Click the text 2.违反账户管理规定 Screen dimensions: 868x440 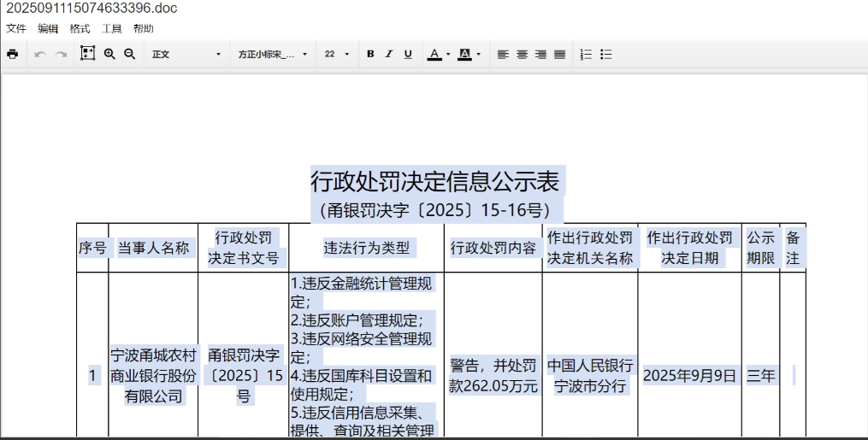coord(357,320)
